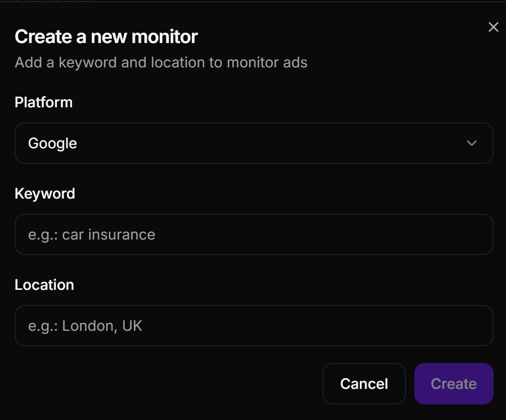Expand the Platform dropdown chevron arrow
506x420 pixels.
(471, 143)
